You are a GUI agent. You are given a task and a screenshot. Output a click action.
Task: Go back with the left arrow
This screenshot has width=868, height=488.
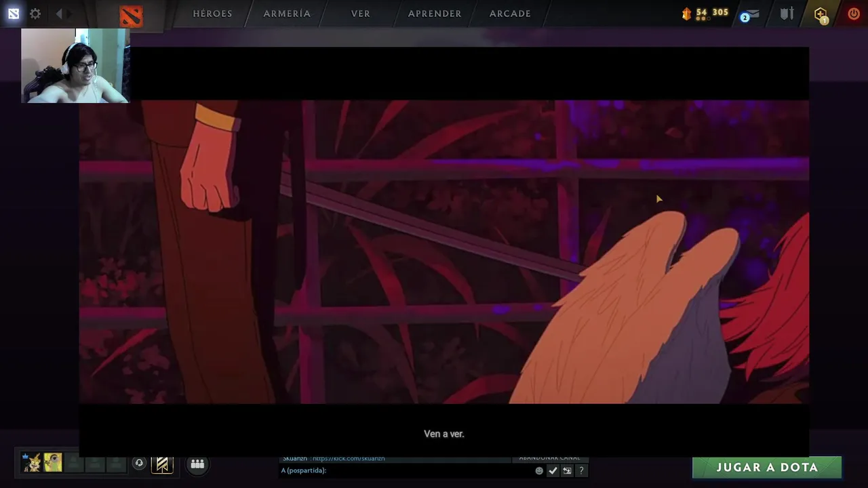click(59, 14)
